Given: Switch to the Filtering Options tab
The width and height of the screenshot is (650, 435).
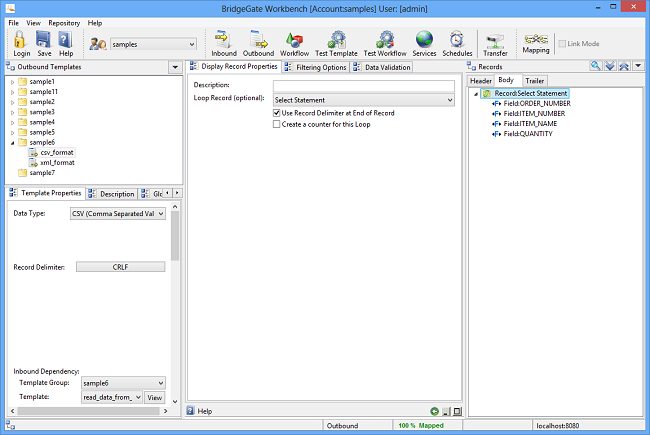Looking at the screenshot, I should (x=317, y=67).
